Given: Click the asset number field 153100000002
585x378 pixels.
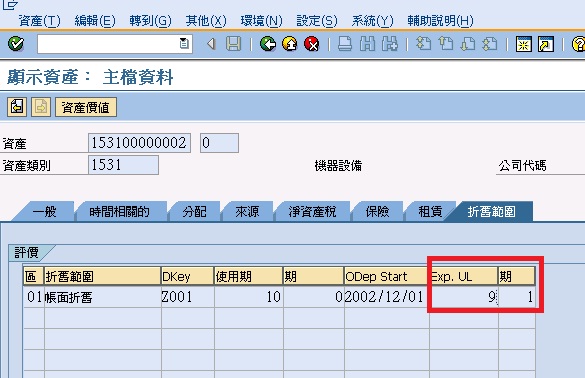Looking at the screenshot, I should (x=139, y=143).
